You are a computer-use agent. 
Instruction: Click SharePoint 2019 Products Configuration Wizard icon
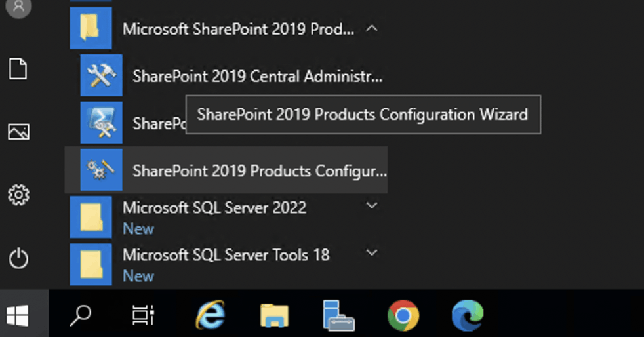[101, 170]
